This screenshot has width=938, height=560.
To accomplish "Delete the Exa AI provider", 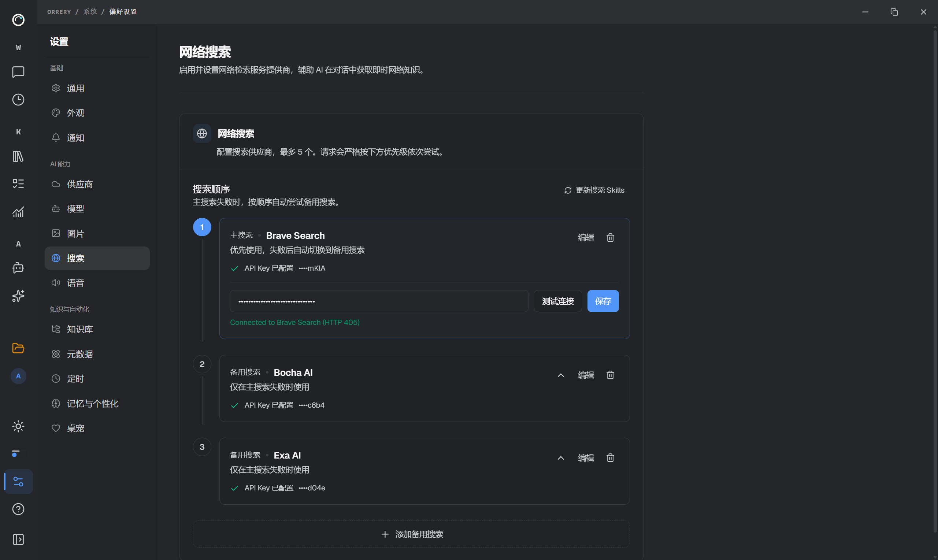I will point(610,458).
